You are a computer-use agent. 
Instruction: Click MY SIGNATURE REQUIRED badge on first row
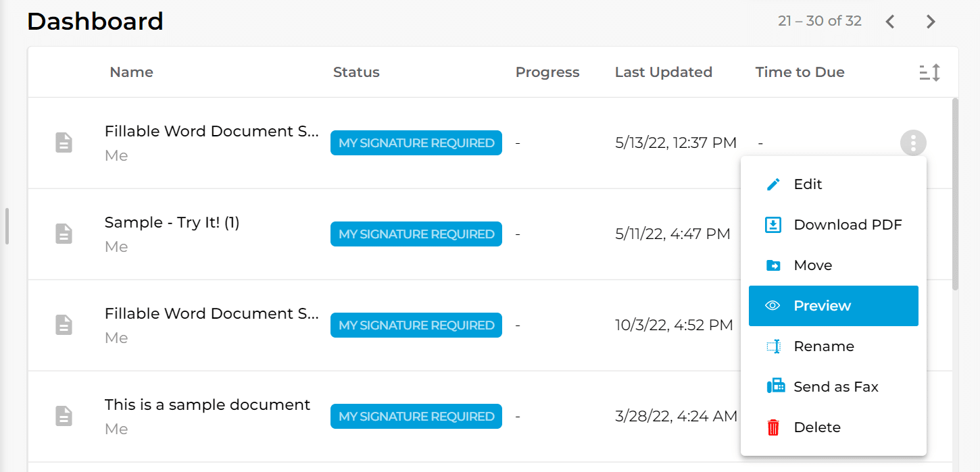coord(416,142)
